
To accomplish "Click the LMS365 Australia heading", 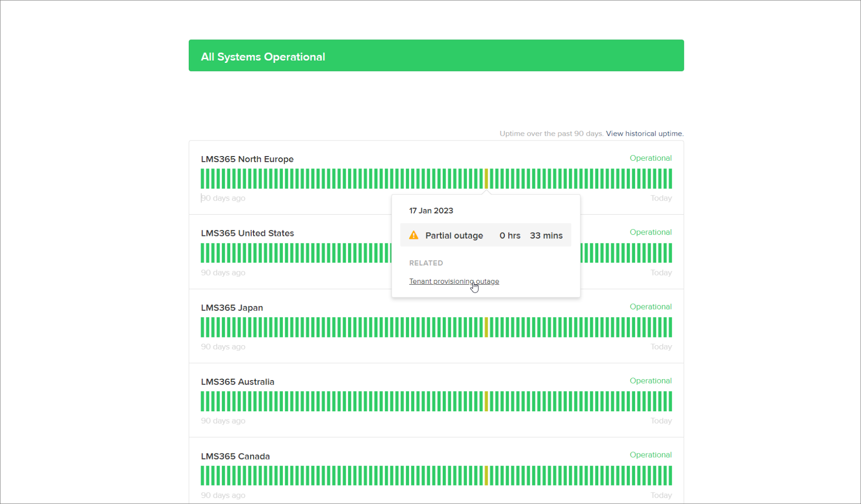I will point(237,382).
